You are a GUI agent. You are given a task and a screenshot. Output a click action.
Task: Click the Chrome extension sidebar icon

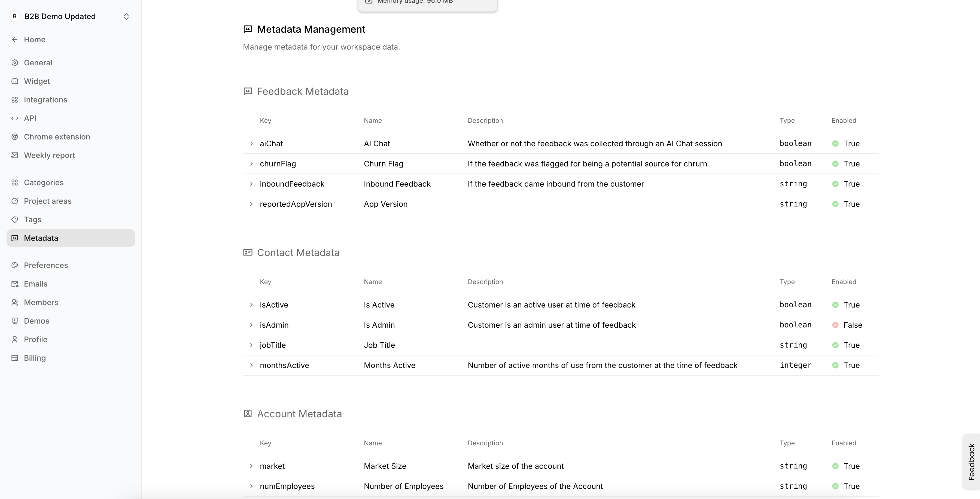click(15, 137)
